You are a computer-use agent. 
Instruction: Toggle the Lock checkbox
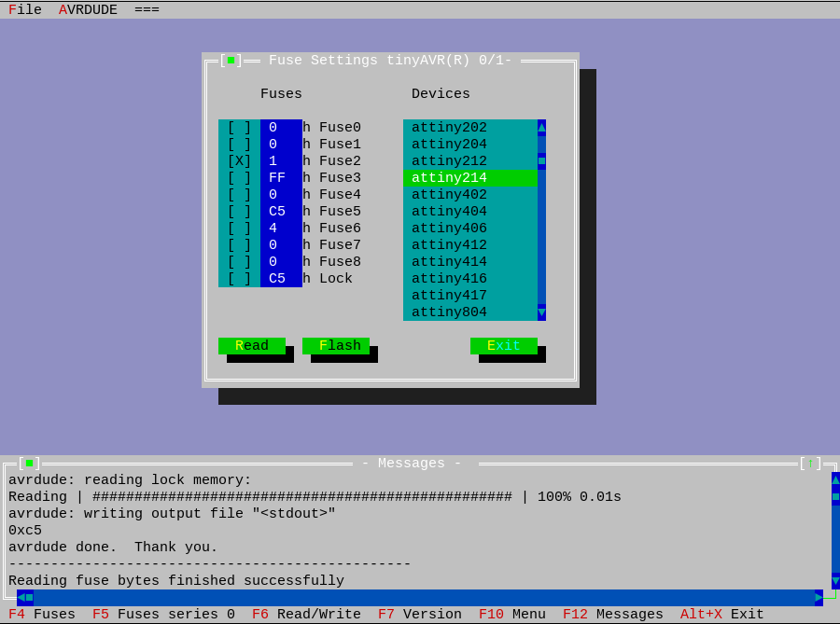tap(239, 278)
